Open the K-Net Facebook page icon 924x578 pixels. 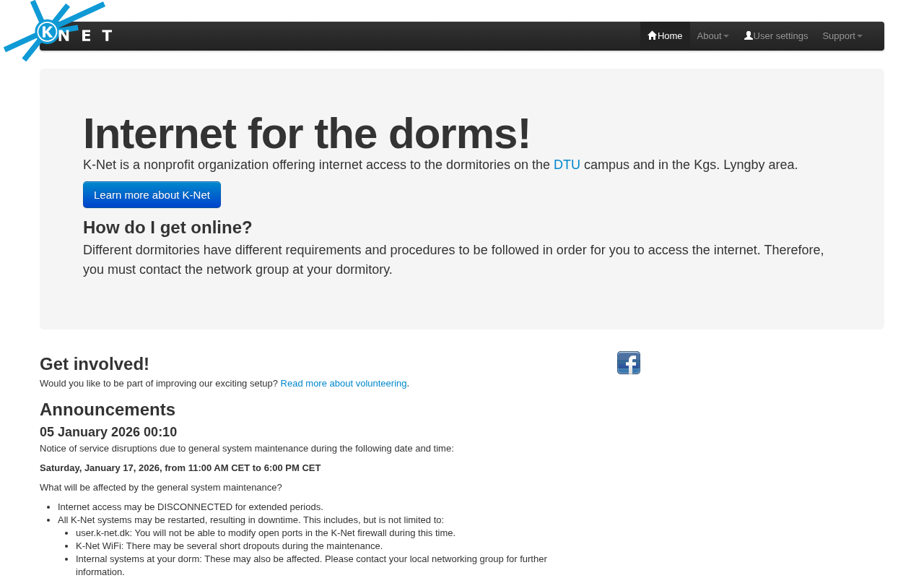629,363
